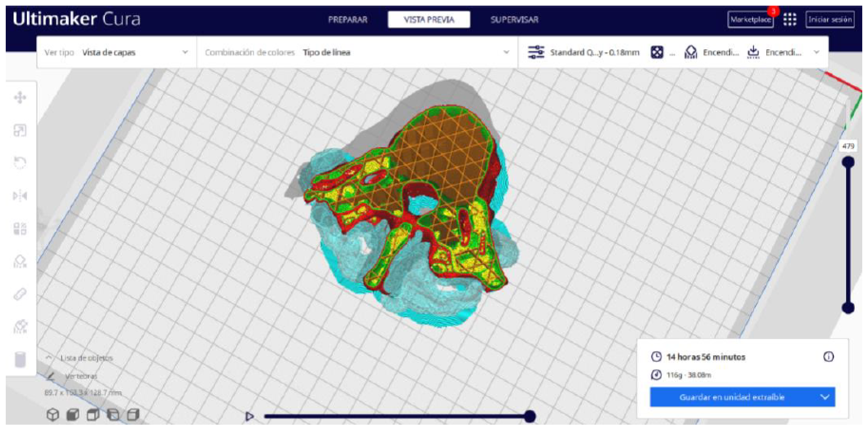The image size is (868, 432).
Task: Play the layer simulation
Action: (249, 417)
